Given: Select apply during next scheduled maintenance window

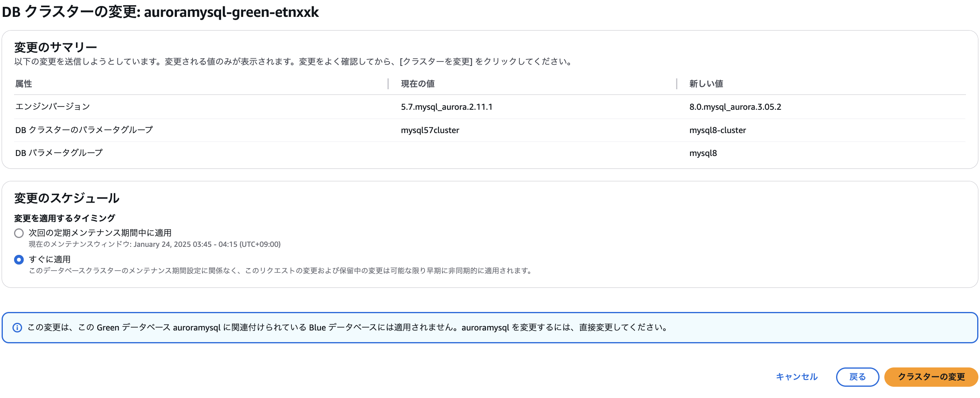Looking at the screenshot, I should 19,233.
